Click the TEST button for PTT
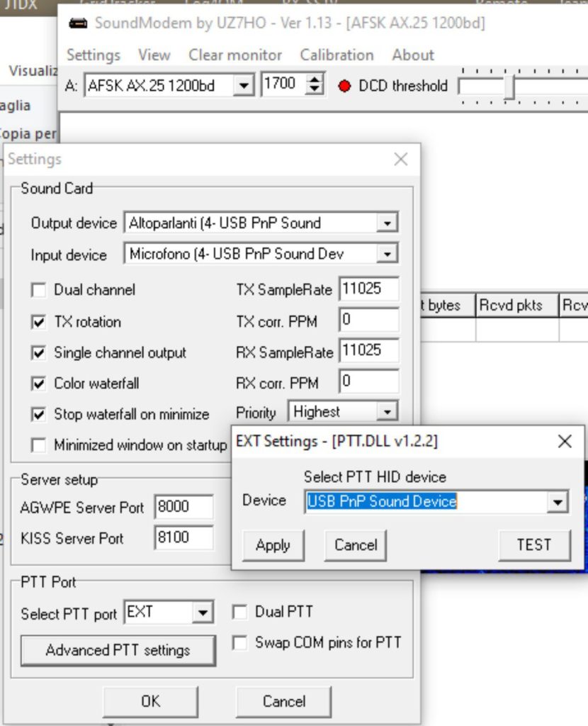The width and height of the screenshot is (588, 726). click(x=534, y=545)
